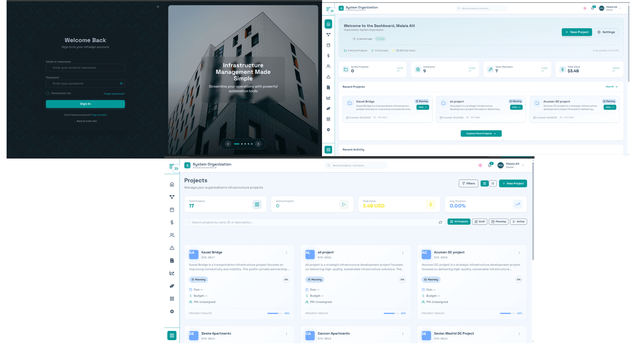The height and width of the screenshot is (362, 644).
Task: Expand Malala Ali profile dropdown in Projects header
Action: pyautogui.click(x=523, y=165)
